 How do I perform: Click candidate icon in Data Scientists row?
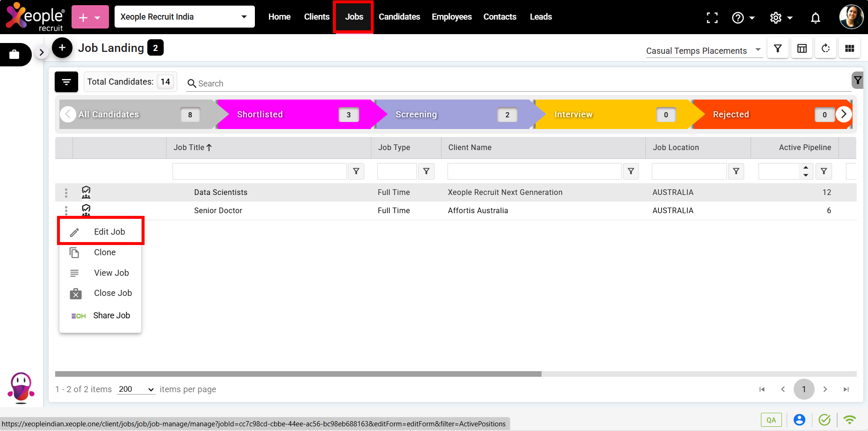click(86, 192)
